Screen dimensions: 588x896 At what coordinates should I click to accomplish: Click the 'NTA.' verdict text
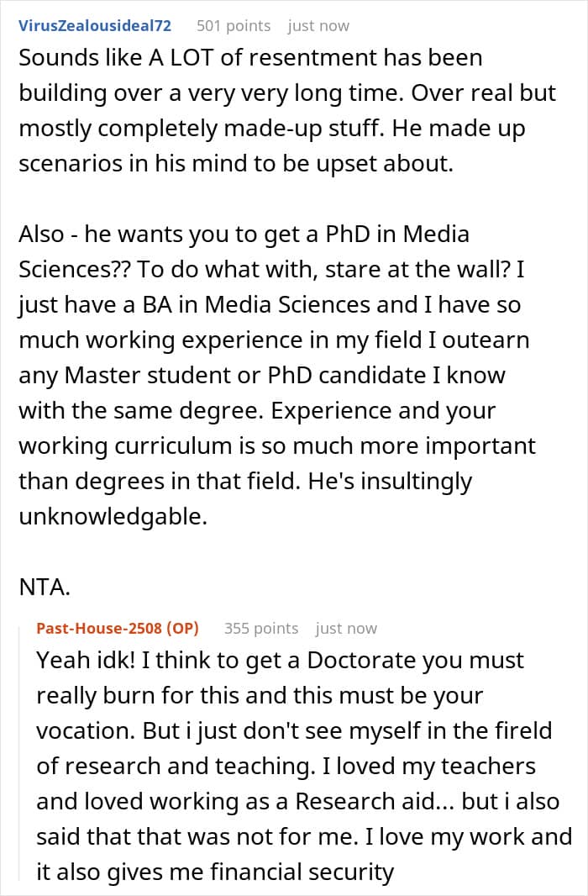point(45,587)
